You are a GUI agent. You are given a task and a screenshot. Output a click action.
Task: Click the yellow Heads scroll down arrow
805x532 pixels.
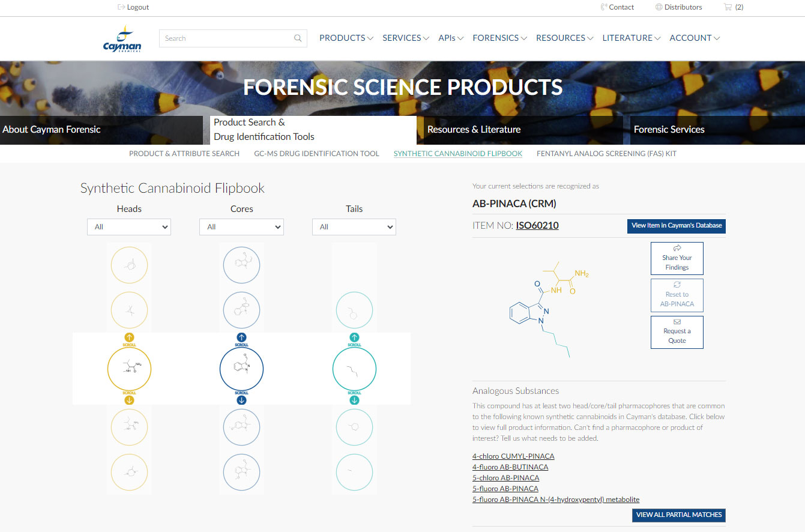(x=129, y=400)
